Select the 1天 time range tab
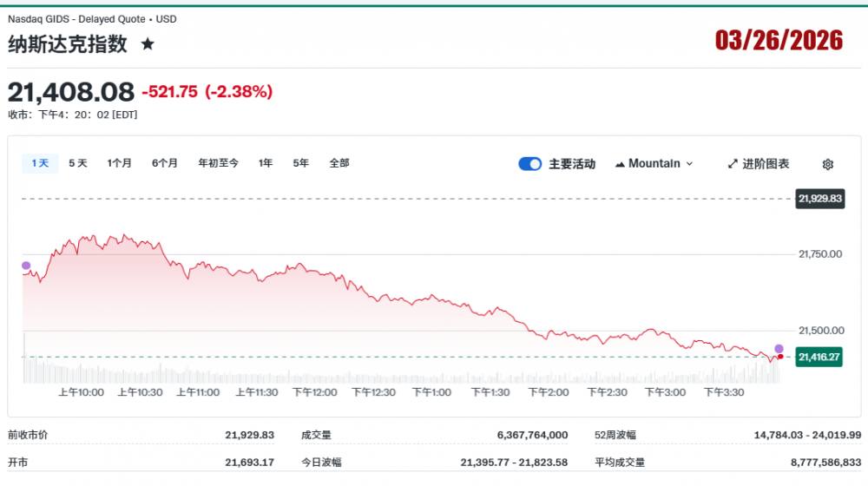 (x=40, y=163)
